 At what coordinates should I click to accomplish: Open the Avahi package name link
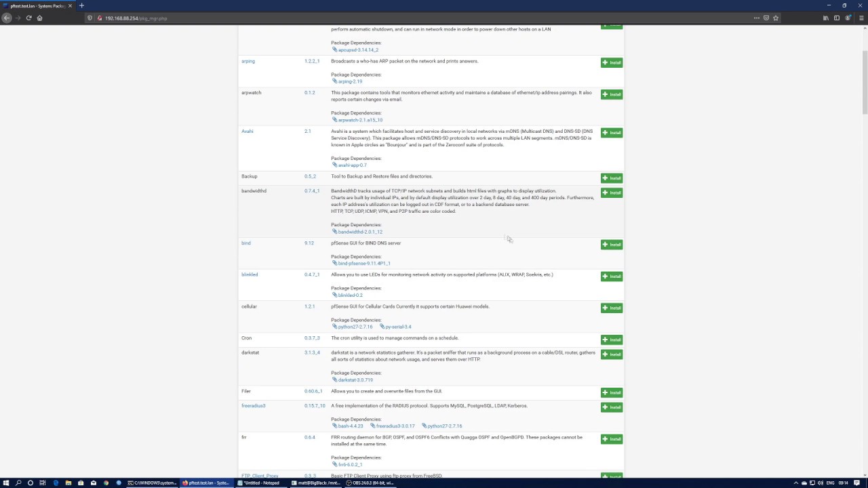pyautogui.click(x=248, y=131)
